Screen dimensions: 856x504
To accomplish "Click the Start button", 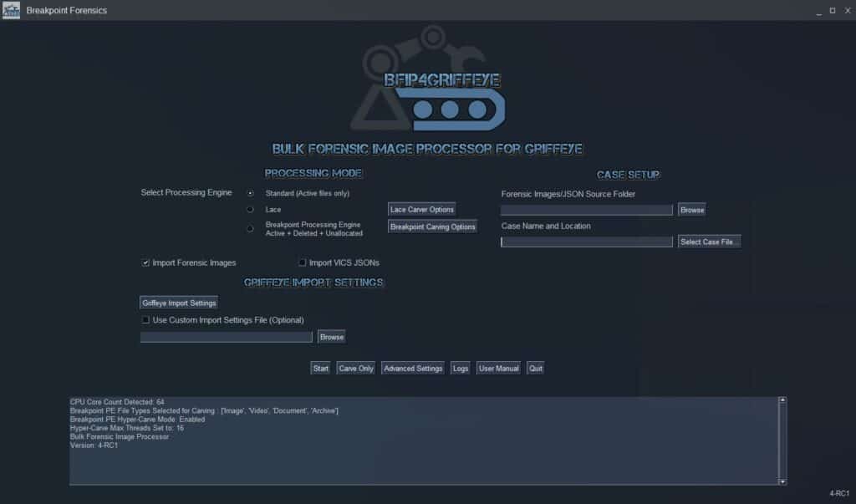I will tap(320, 369).
